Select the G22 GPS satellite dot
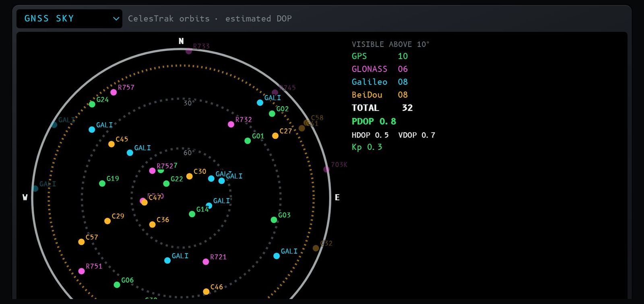This screenshot has height=304, width=644. [x=166, y=184]
